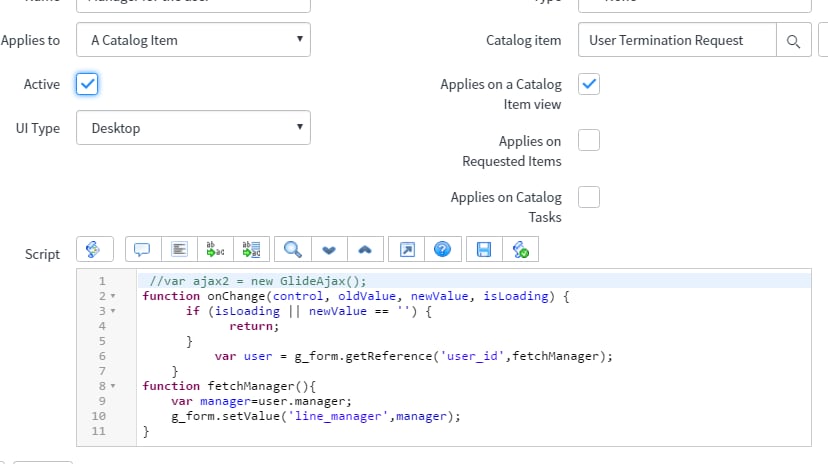Click the Catalog item lookup magnifier
This screenshot has width=828, height=464.
pyautogui.click(x=793, y=40)
